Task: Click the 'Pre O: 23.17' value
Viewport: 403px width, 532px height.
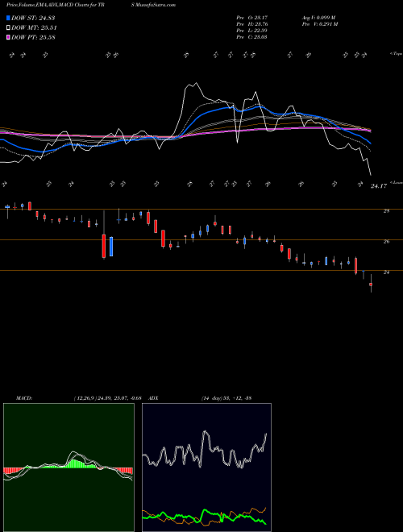Action: pos(252,18)
